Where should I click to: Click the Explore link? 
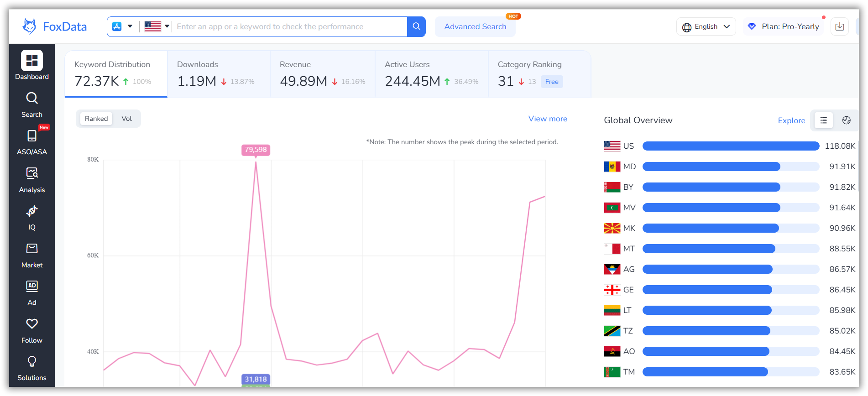click(x=791, y=120)
